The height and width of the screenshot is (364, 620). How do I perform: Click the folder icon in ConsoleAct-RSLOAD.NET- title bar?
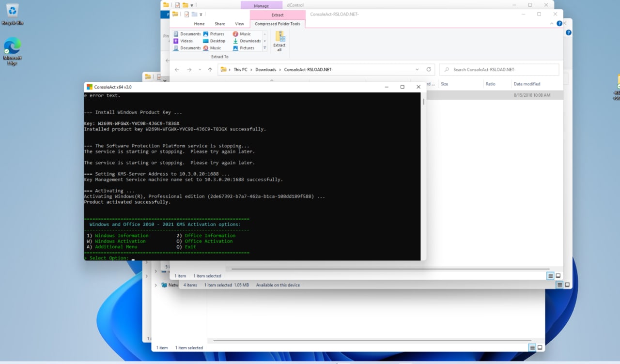pyautogui.click(x=175, y=14)
